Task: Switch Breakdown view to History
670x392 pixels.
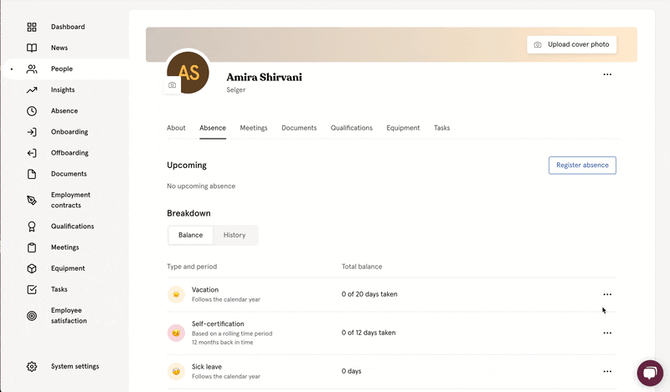Action: [x=235, y=235]
